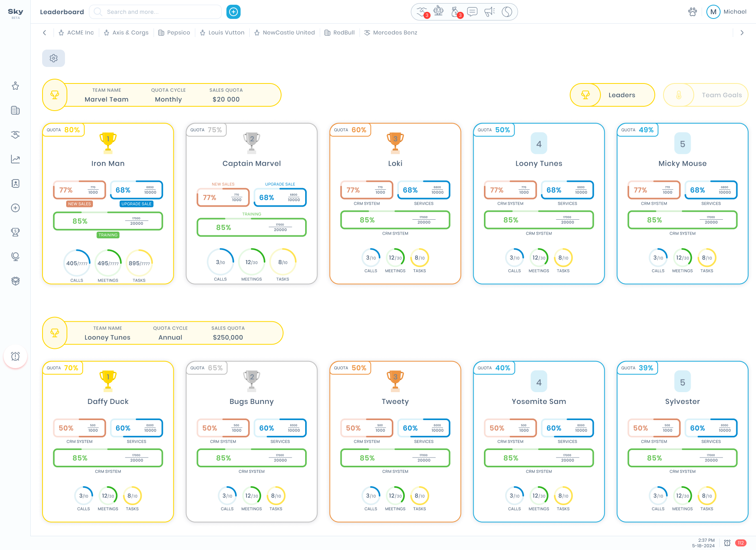Click Captain Marvel's 85% training progress box

tap(252, 228)
